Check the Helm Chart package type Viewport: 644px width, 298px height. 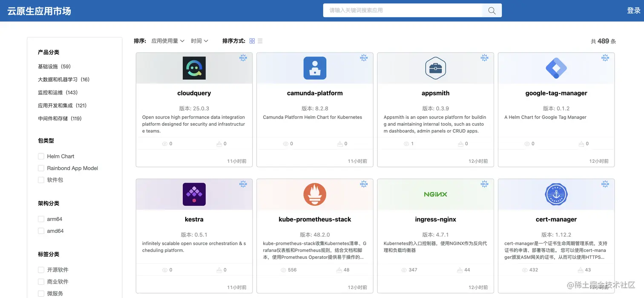coord(41,156)
